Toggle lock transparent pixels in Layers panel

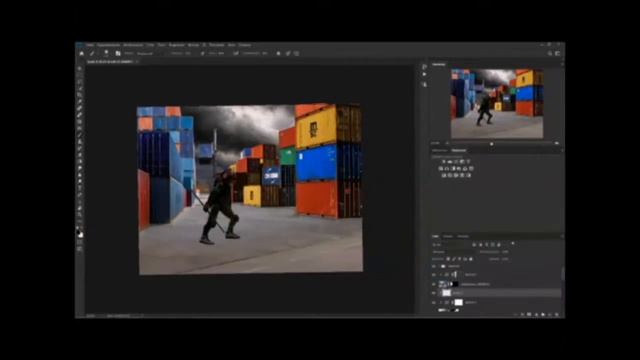[448, 259]
